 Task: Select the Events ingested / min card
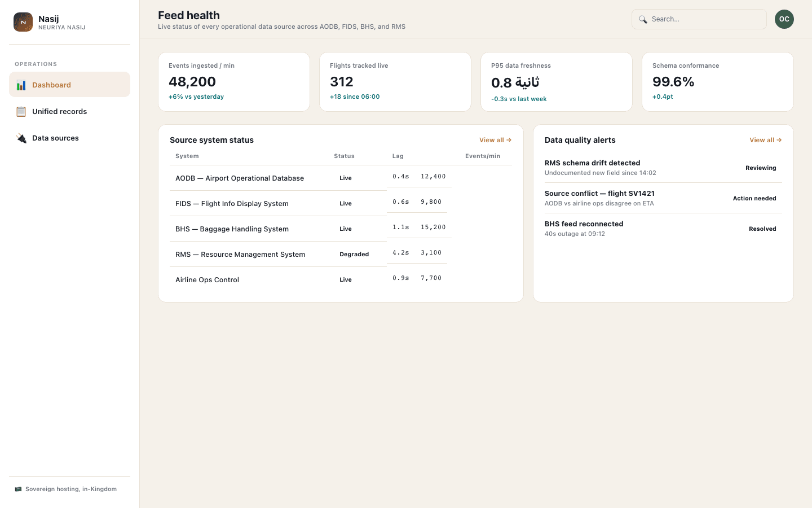[234, 82]
